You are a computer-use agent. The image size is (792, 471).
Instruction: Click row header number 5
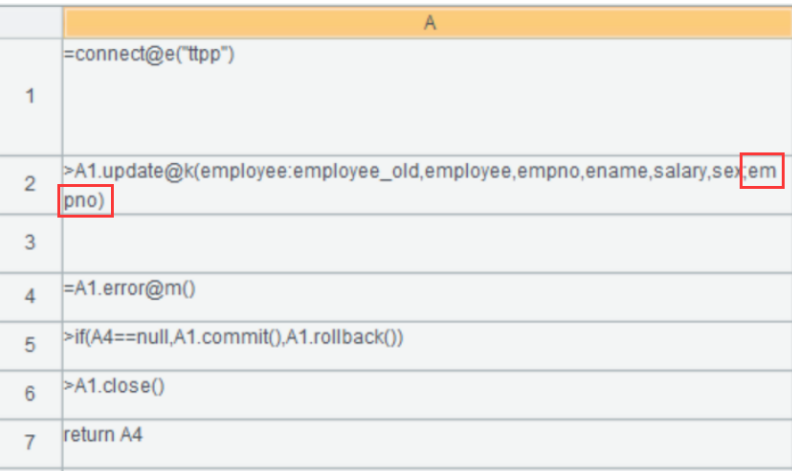coord(31,345)
